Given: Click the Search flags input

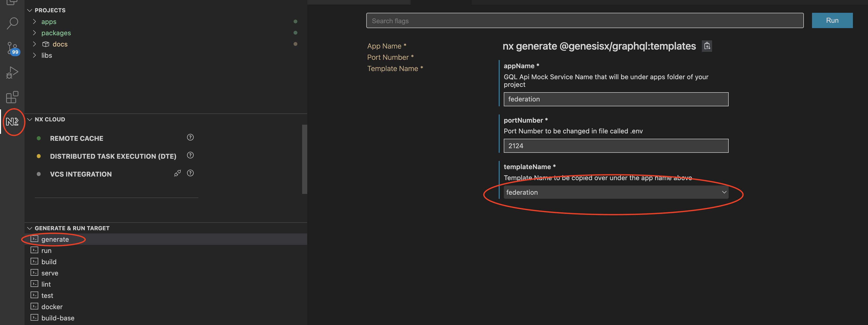Looking at the screenshot, I should (585, 20).
